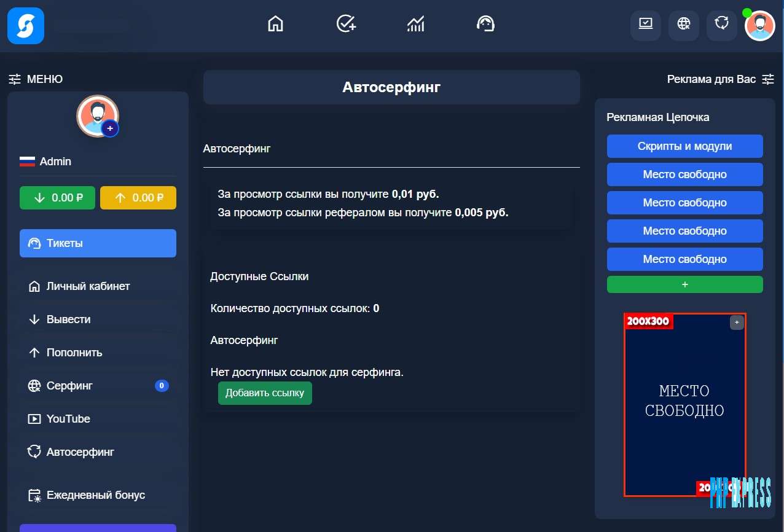Viewport: 784px width, 532px height.
Task: Toggle the МЕНЮ sliders icon
Action: click(x=15, y=79)
